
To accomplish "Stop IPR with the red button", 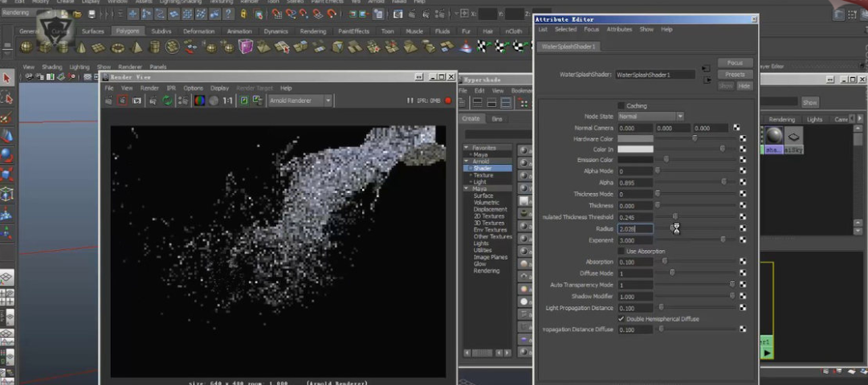I will click(x=447, y=100).
